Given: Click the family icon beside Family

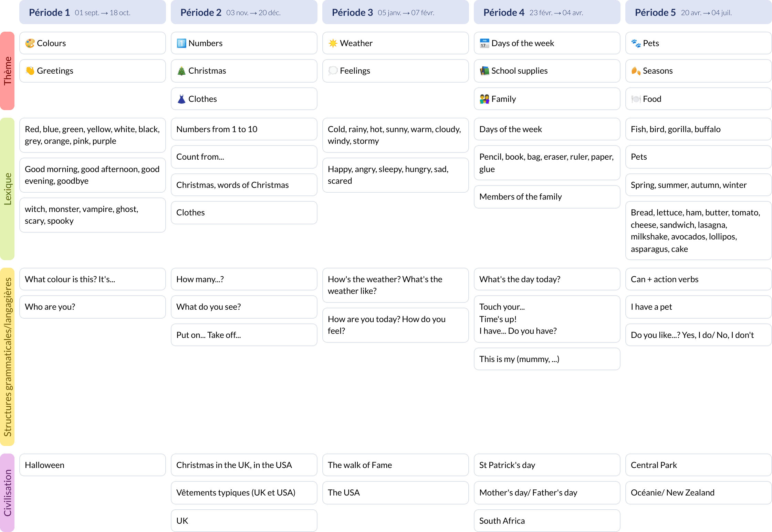Looking at the screenshot, I should (x=484, y=99).
